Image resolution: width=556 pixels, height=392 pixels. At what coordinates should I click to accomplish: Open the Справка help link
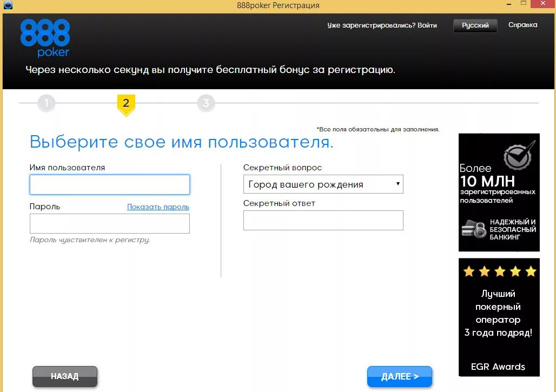click(x=522, y=25)
